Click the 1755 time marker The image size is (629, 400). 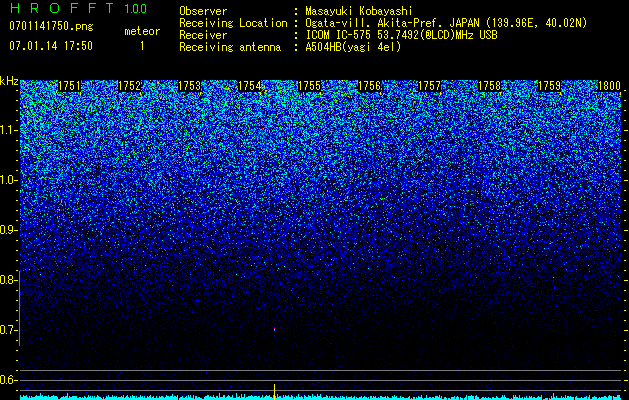click(x=309, y=86)
